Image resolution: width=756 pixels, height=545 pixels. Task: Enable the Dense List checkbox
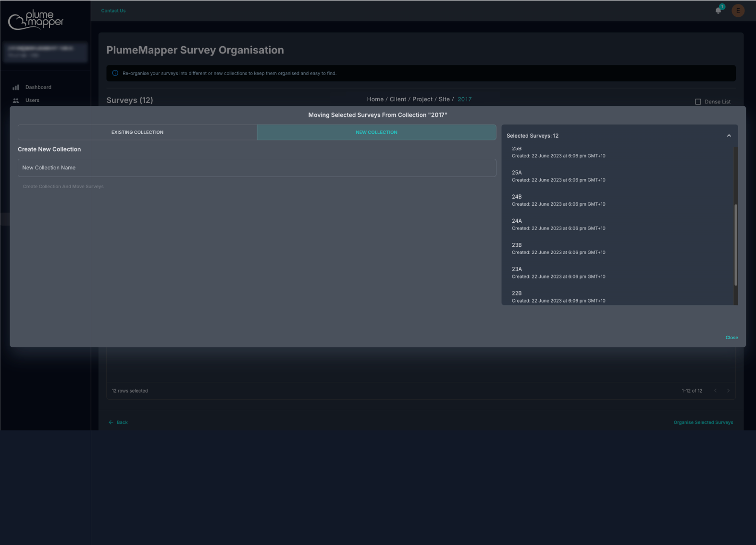[698, 102]
